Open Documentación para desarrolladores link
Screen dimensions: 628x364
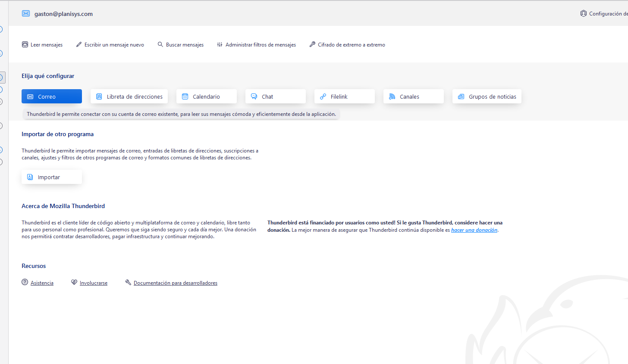pos(175,283)
